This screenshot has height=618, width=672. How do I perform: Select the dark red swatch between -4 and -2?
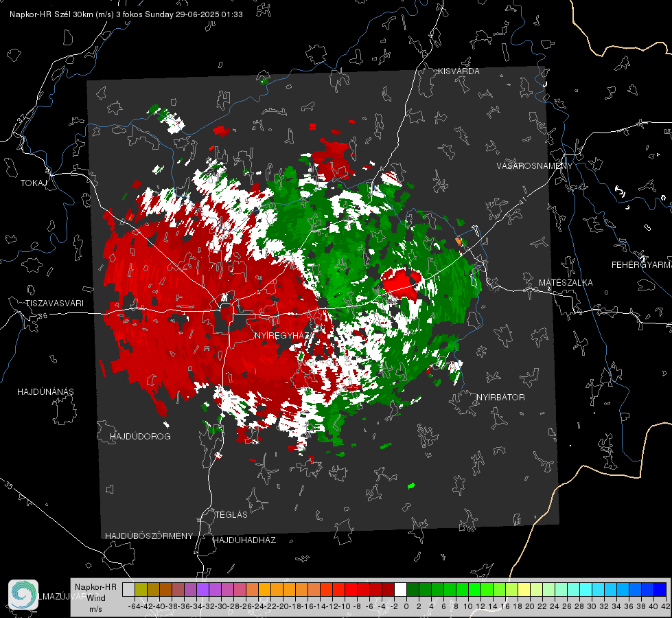click(388, 589)
